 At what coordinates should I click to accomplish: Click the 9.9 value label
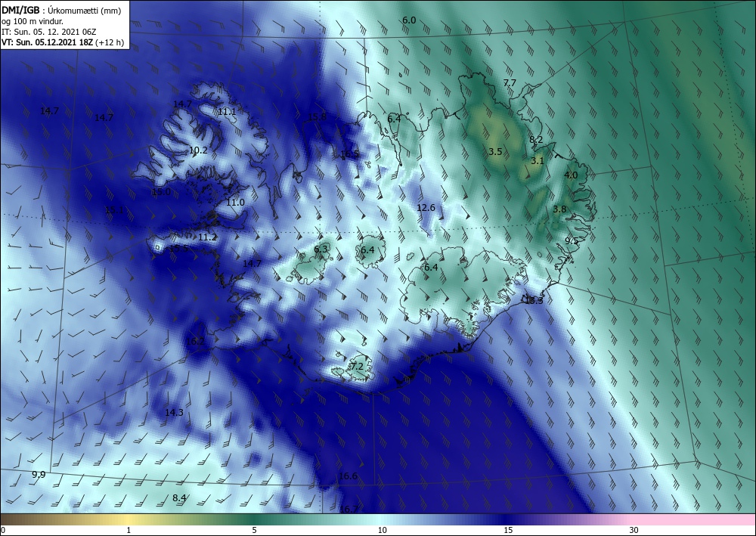(x=39, y=475)
